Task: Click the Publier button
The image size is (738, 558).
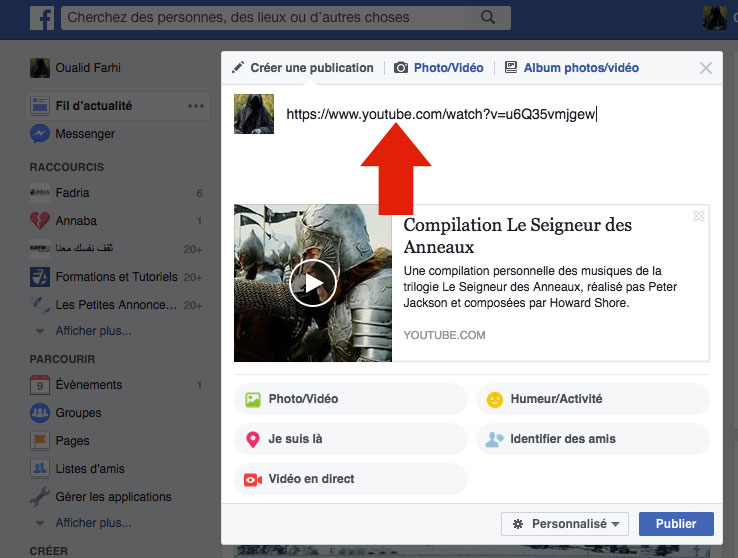Action: point(676,524)
